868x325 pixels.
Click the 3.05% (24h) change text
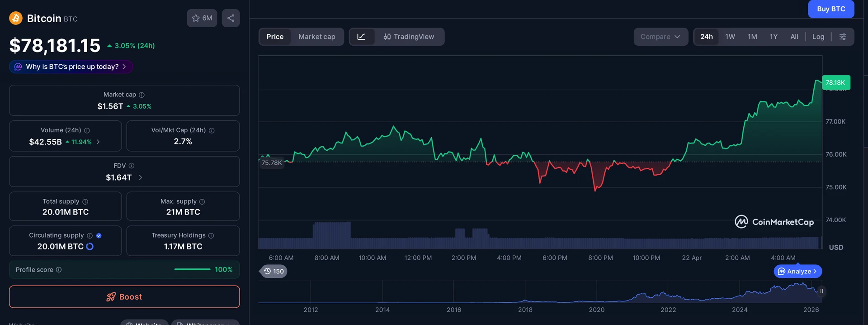134,46
